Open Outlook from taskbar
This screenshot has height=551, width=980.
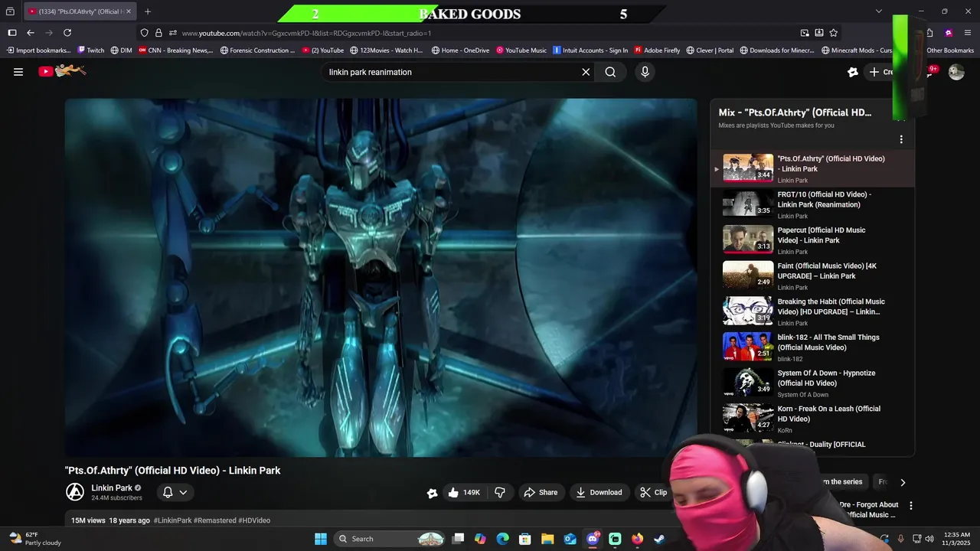pos(570,539)
